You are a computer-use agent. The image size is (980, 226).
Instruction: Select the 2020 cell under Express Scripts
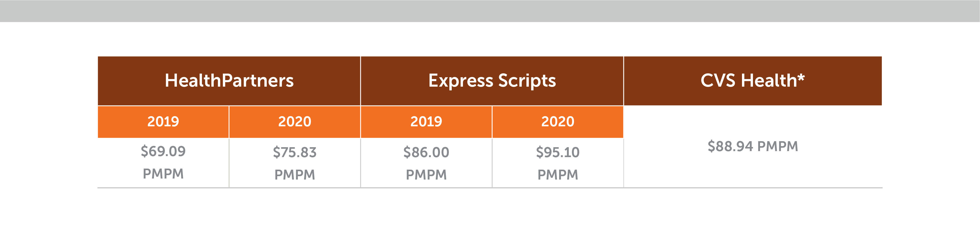coord(558,122)
